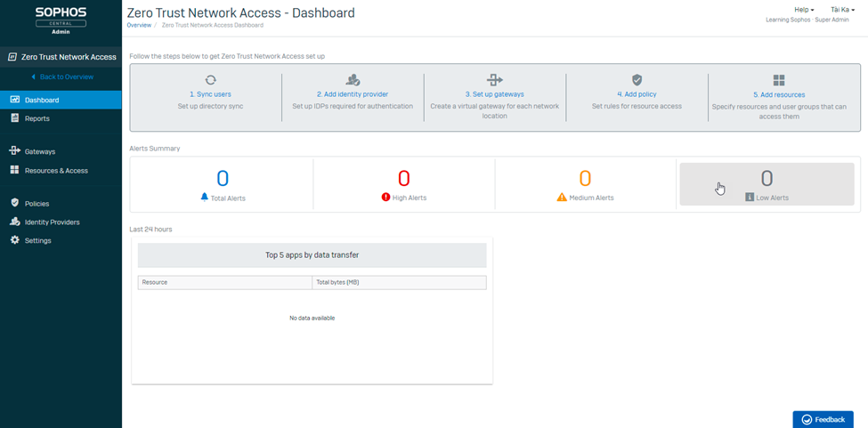Open the Reports menu item
This screenshot has height=428, width=868.
click(61, 118)
